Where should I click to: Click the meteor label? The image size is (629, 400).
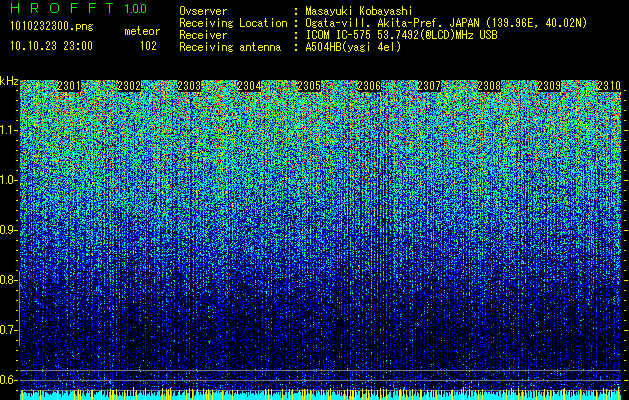click(x=142, y=31)
